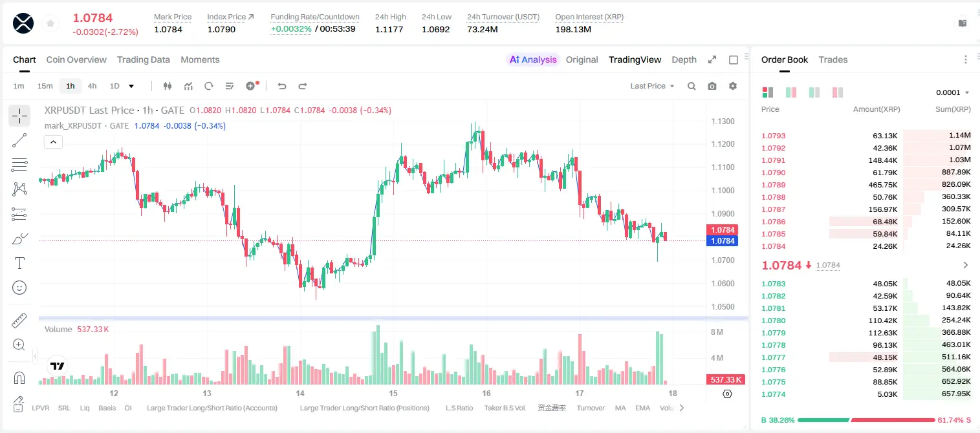Expand the timeframe dropdown next to 1D

point(131,86)
